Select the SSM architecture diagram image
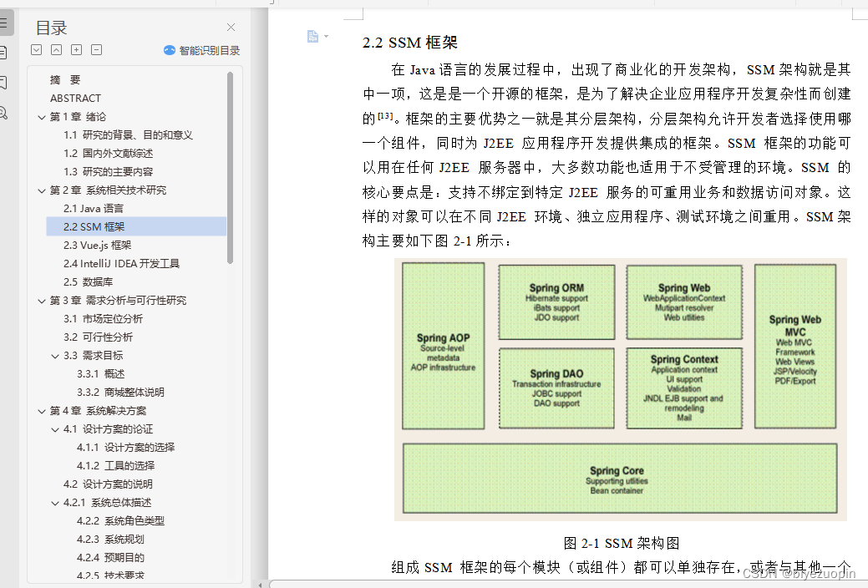The image size is (868, 588). pos(620,389)
